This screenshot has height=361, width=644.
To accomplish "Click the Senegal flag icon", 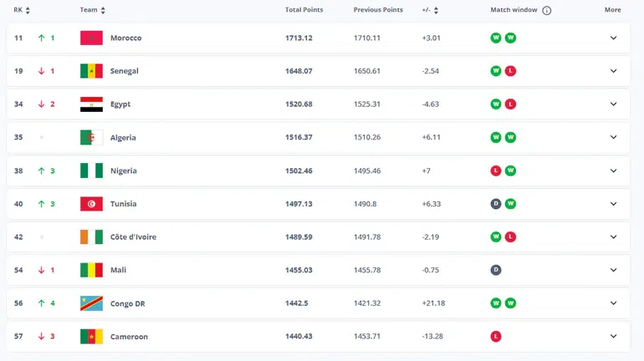I will pos(90,71).
